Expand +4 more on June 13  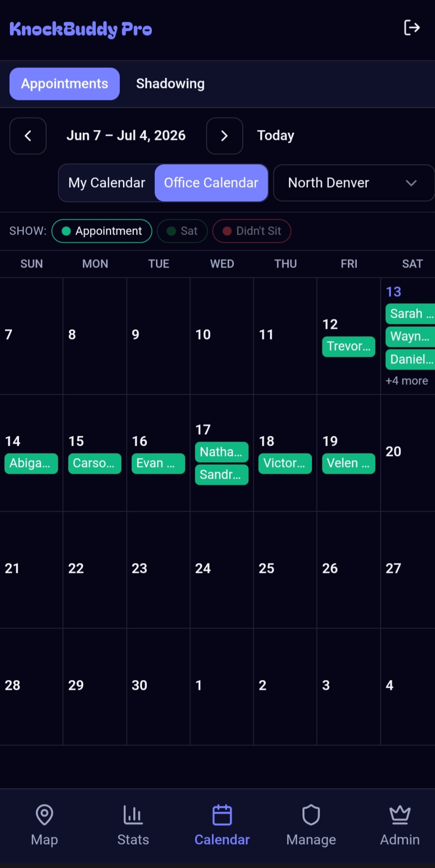(x=407, y=381)
